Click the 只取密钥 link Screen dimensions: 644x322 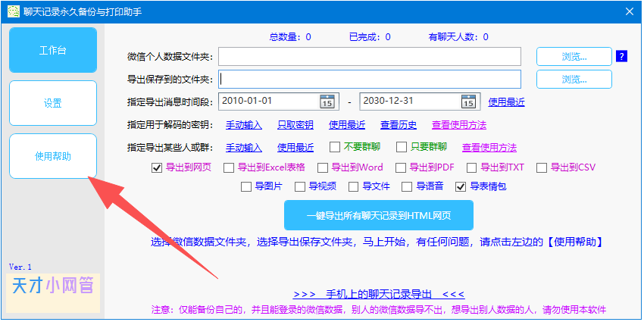tap(295, 125)
